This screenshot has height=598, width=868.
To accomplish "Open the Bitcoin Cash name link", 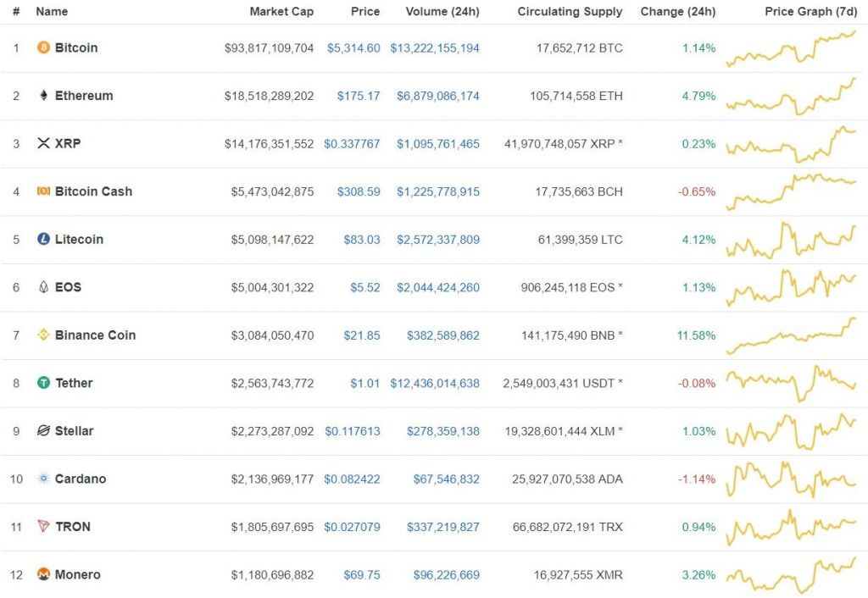I will (93, 191).
